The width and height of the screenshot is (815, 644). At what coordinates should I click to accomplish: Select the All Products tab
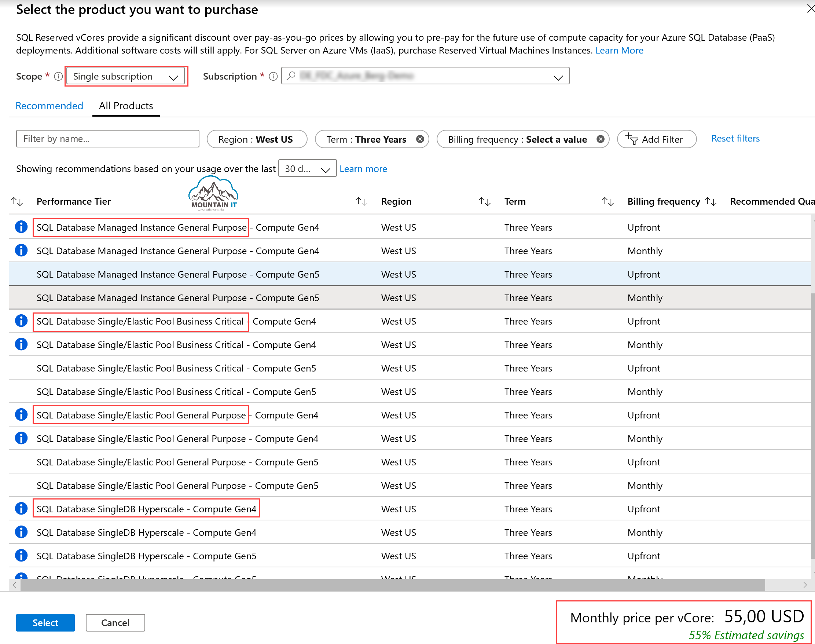pyautogui.click(x=125, y=106)
